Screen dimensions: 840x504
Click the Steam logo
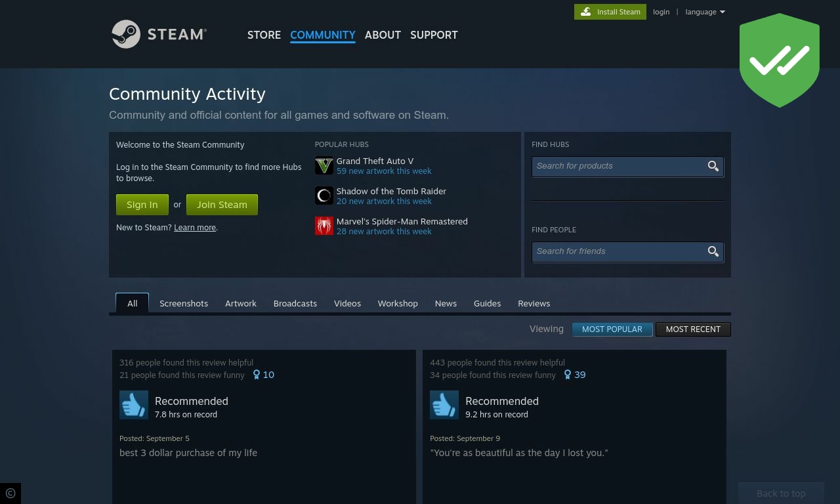(159, 34)
